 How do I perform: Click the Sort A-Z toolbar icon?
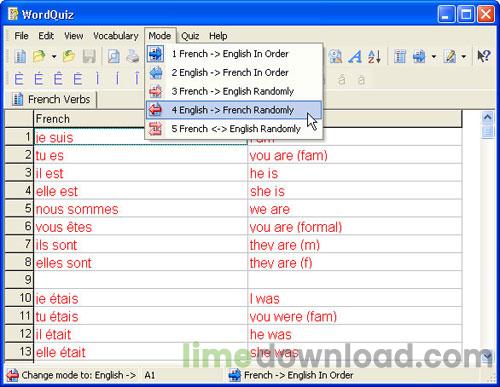tap(374, 56)
